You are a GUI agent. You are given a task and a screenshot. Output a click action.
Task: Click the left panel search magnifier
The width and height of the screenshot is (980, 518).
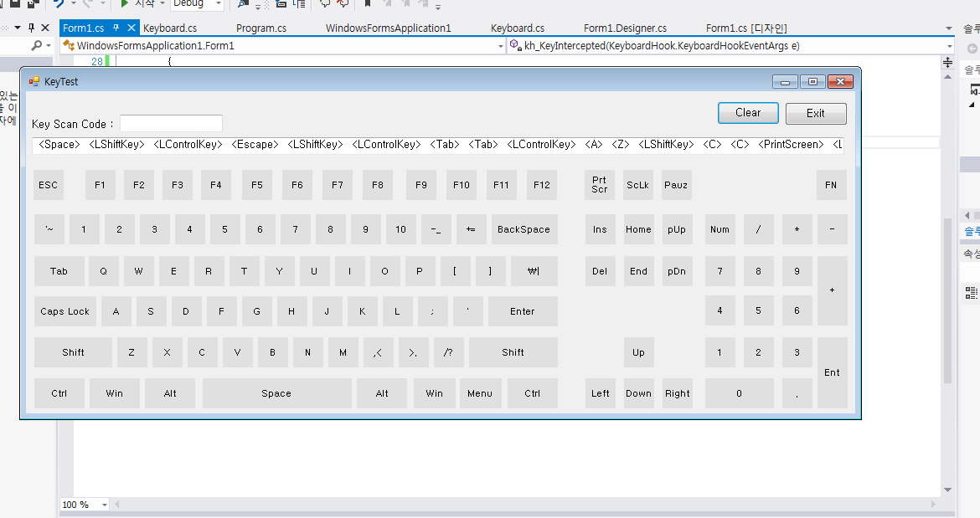click(37, 45)
